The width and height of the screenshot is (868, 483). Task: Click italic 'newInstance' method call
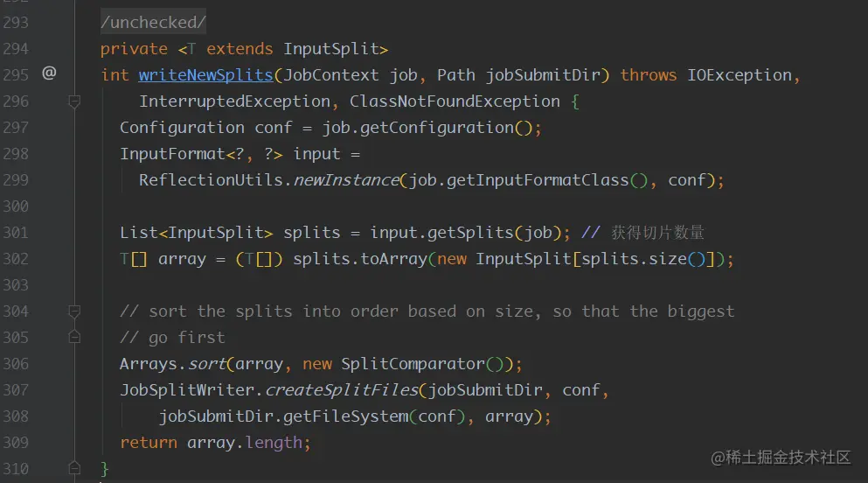tap(346, 180)
